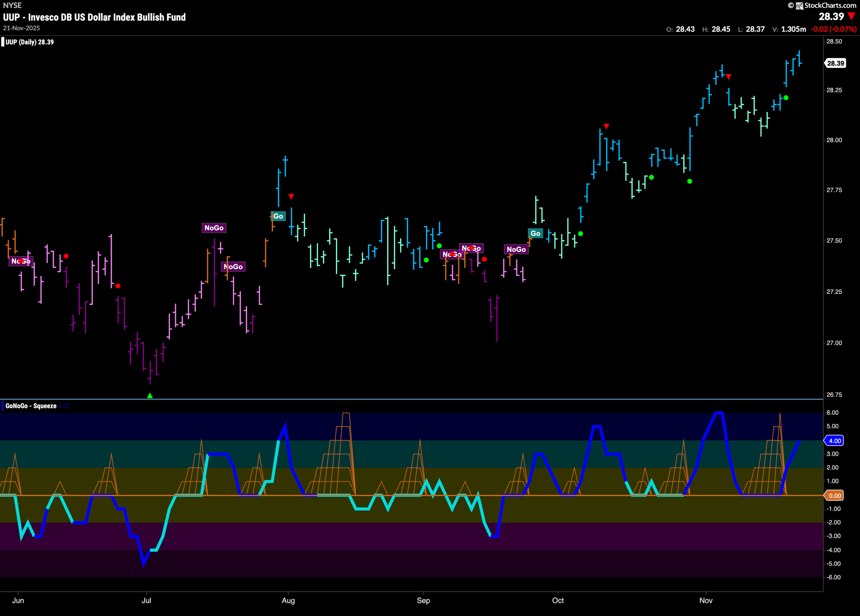Screen dimensions: 860x616
Task: Click the change value -0.02 (-0.07%)
Action: (x=833, y=29)
